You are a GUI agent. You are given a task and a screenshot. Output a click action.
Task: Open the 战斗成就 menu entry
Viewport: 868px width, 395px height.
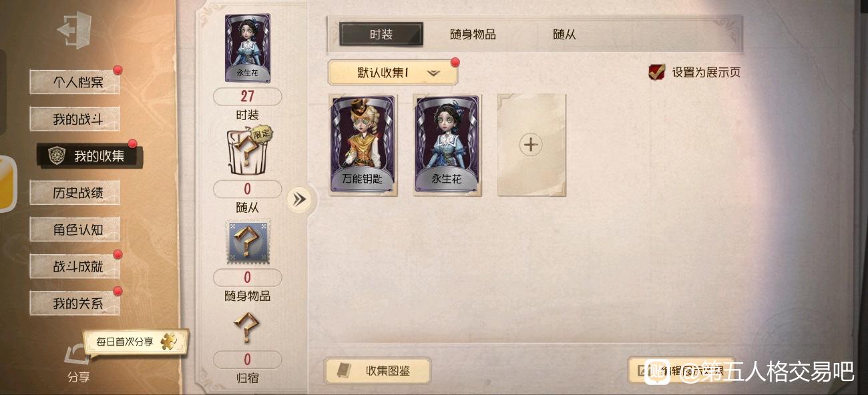coord(75,266)
